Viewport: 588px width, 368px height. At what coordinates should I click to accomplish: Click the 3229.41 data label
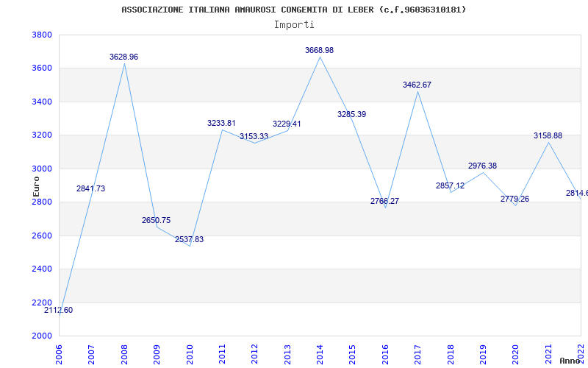[287, 124]
